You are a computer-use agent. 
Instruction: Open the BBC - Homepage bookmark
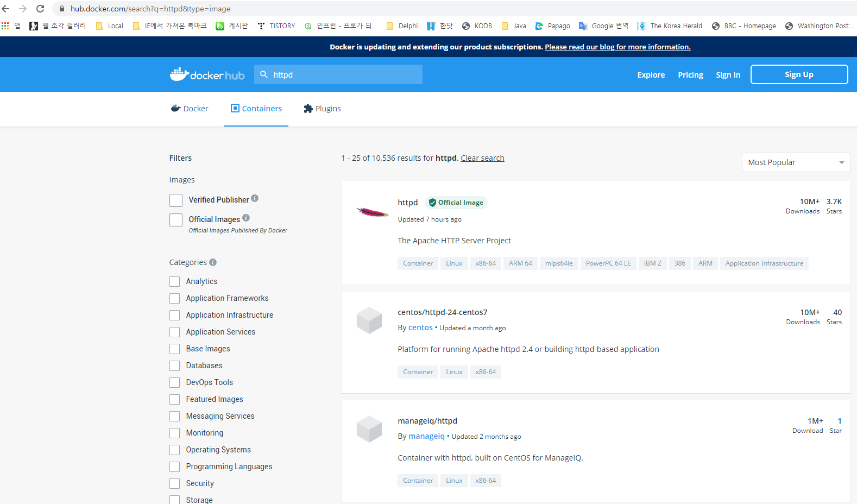click(744, 26)
